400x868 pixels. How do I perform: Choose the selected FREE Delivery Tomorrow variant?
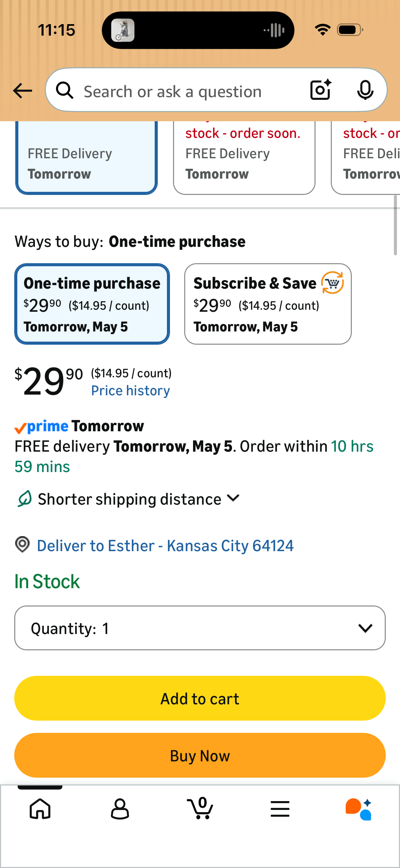coord(86,158)
